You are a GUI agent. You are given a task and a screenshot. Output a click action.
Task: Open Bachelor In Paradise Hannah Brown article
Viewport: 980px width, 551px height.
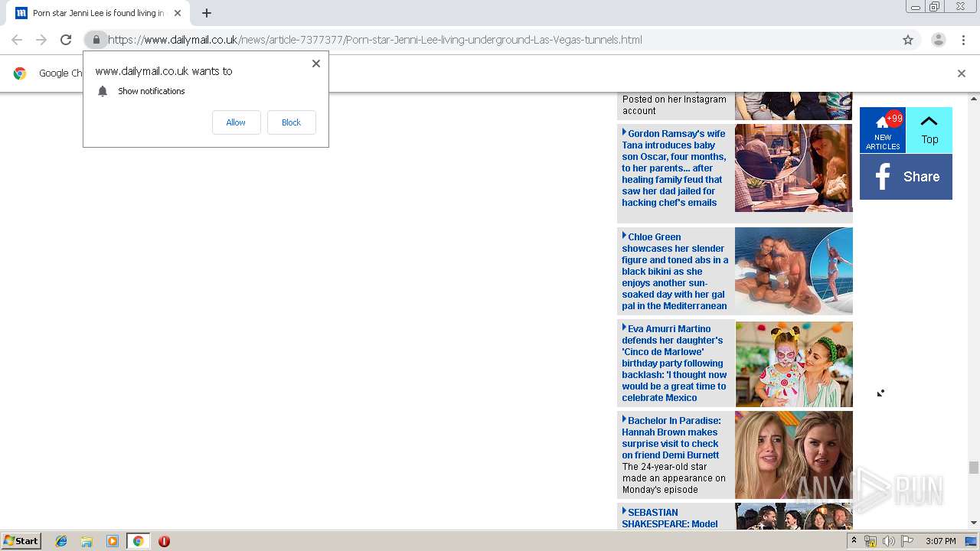[671, 438]
